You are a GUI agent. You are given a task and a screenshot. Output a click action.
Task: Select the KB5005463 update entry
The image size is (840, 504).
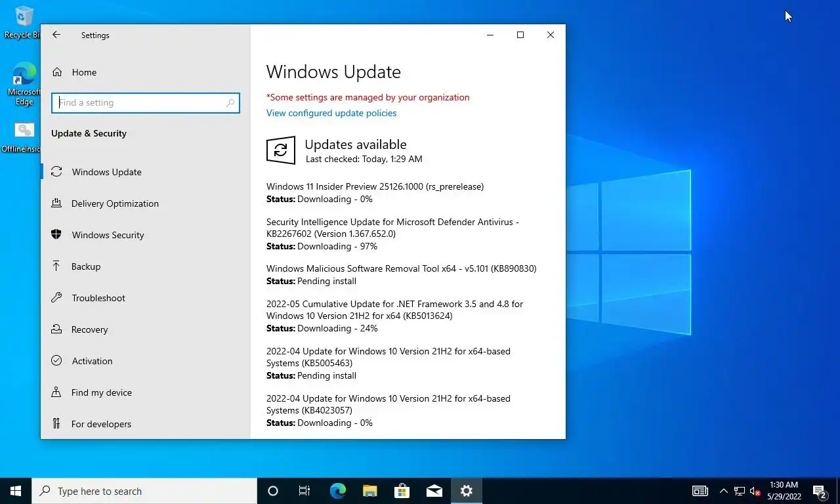(388, 363)
